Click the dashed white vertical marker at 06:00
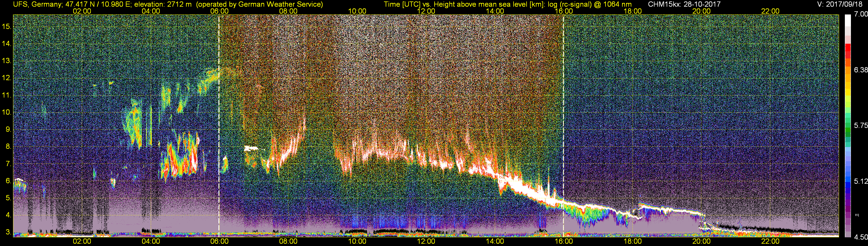868x246 pixels. click(219, 126)
